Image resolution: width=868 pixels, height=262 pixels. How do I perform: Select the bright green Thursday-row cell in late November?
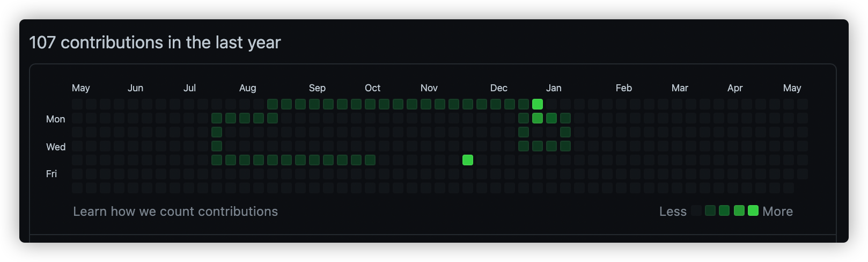tap(468, 160)
